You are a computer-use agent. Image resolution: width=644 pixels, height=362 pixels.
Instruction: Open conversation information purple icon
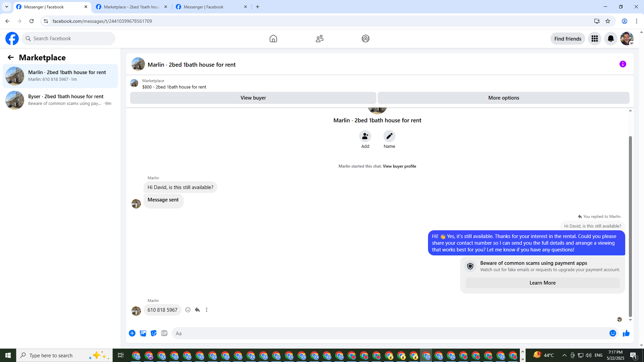tap(623, 64)
